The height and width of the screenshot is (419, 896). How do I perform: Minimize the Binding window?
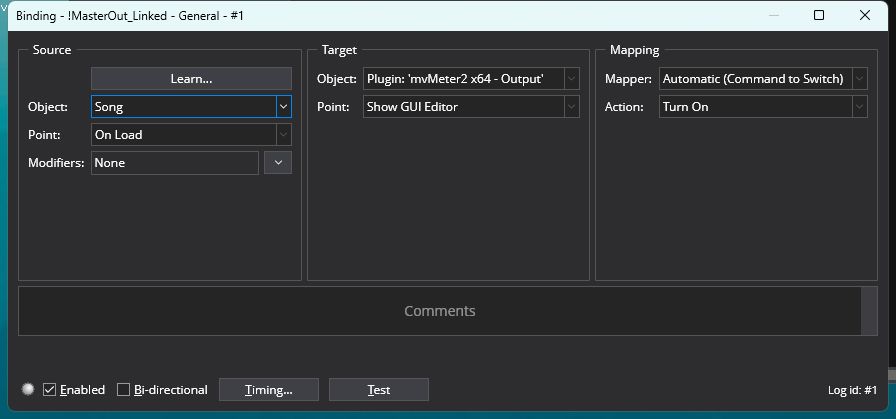coord(773,15)
